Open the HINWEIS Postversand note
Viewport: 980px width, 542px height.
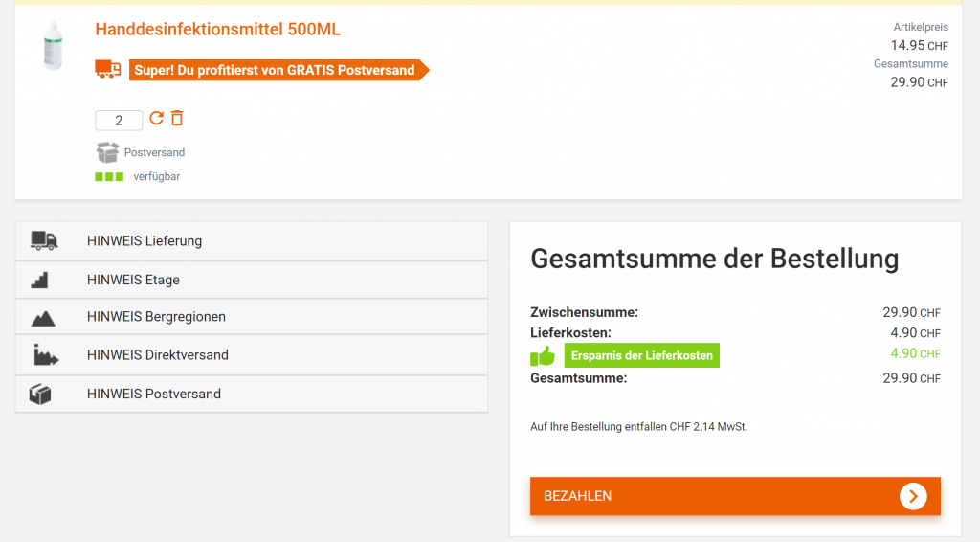pyautogui.click(x=153, y=394)
